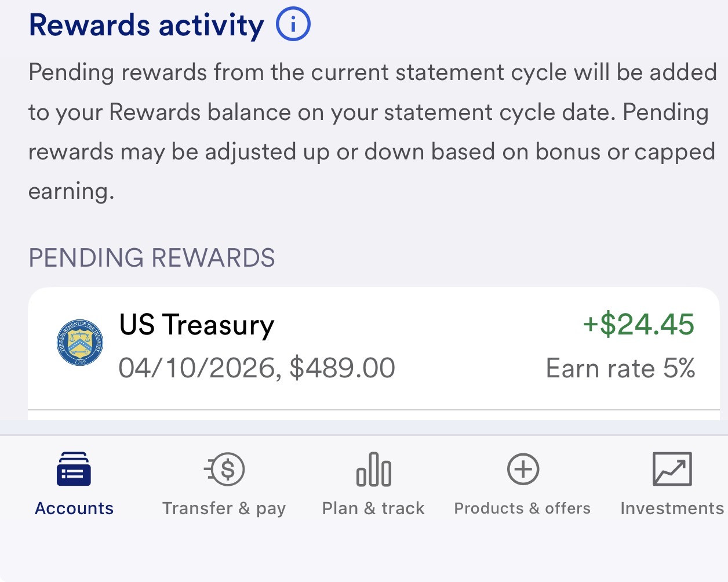The height and width of the screenshot is (582, 728).
Task: Tap the Earn rate 5% text
Action: click(620, 369)
